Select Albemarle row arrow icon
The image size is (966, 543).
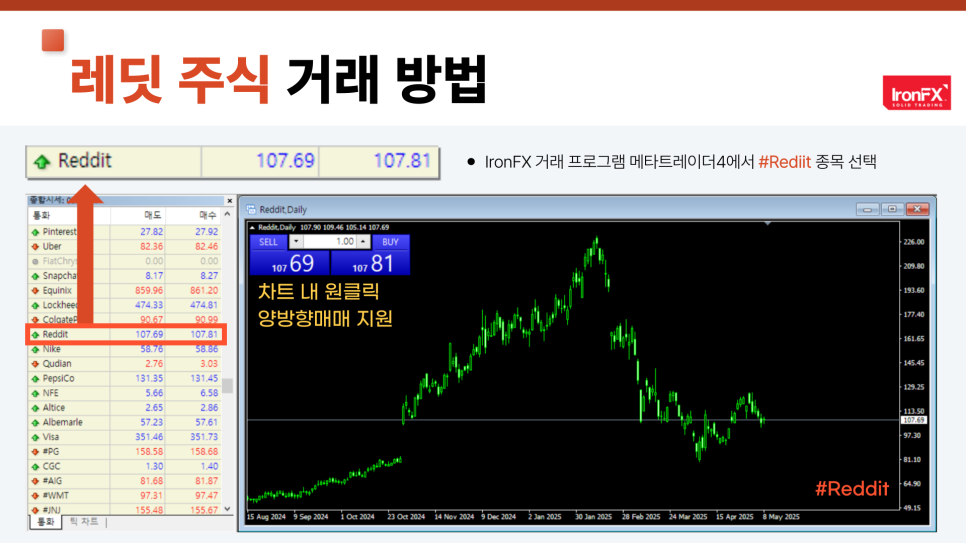(35, 423)
